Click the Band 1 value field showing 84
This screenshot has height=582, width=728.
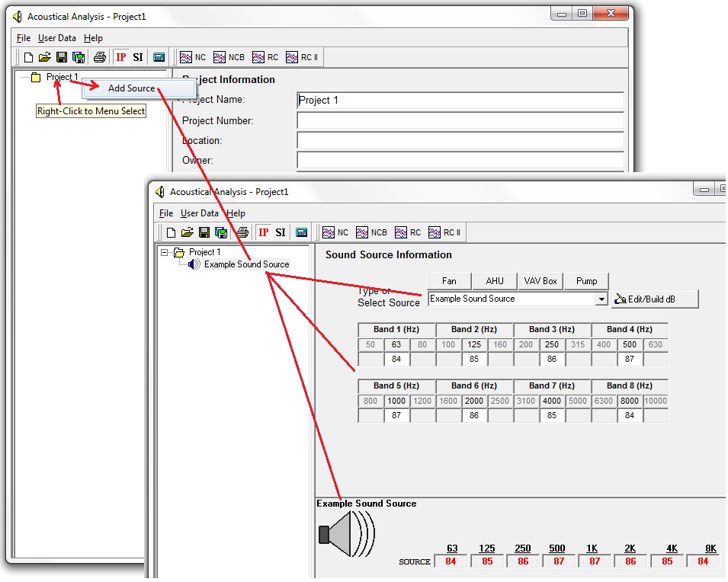tap(396, 360)
